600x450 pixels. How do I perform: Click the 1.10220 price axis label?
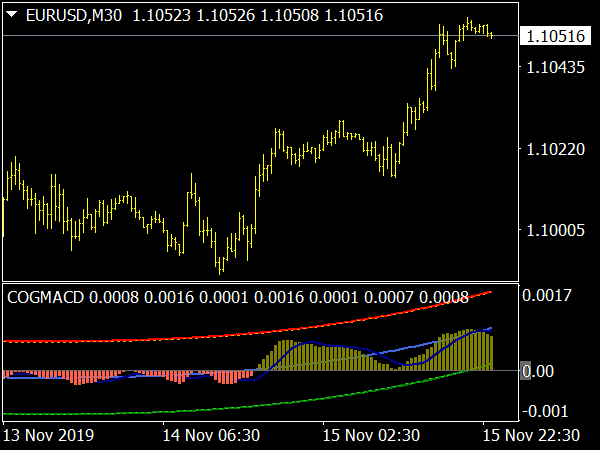[555, 149]
